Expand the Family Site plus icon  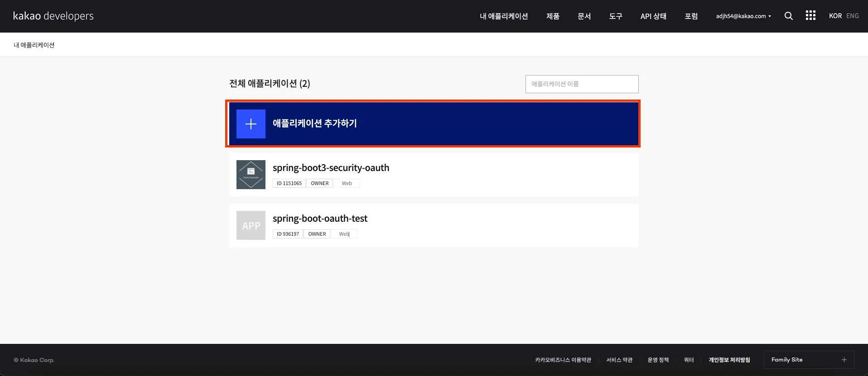[844, 360]
